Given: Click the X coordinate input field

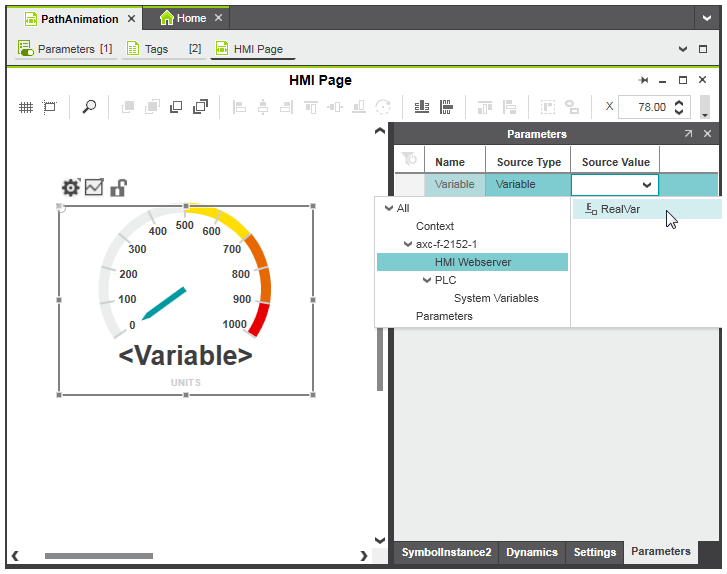Looking at the screenshot, I should 643,107.
